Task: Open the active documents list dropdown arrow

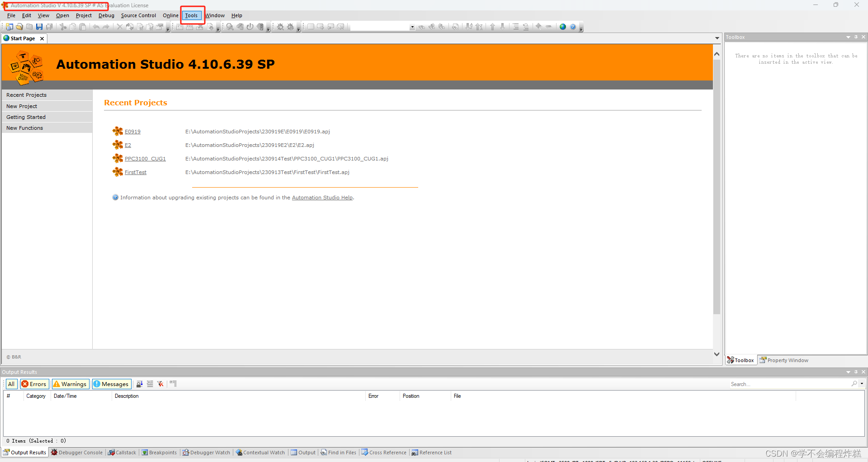Action: pyautogui.click(x=717, y=38)
